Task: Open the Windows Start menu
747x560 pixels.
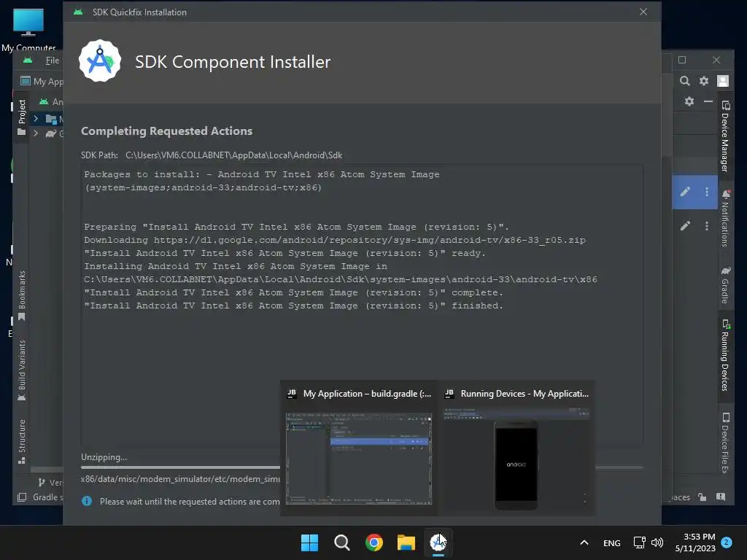Action: tap(309, 542)
